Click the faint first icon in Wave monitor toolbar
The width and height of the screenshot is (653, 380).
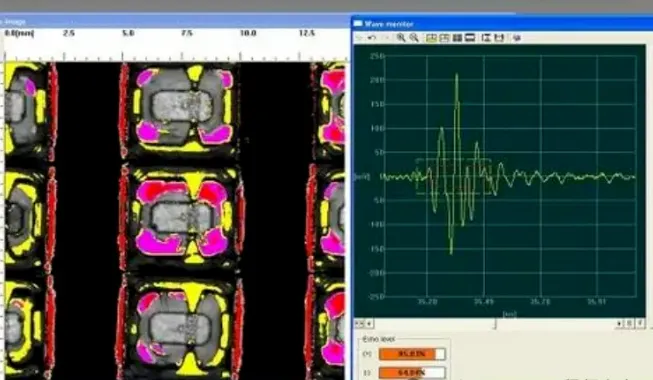point(359,38)
